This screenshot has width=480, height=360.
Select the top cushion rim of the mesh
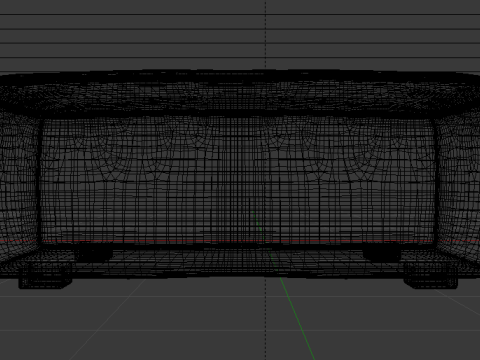pyautogui.click(x=240, y=93)
